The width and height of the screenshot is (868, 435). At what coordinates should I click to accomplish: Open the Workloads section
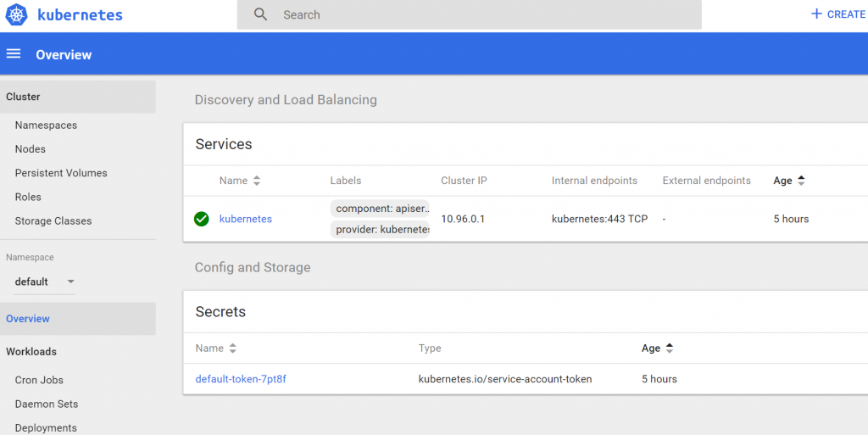tap(31, 351)
